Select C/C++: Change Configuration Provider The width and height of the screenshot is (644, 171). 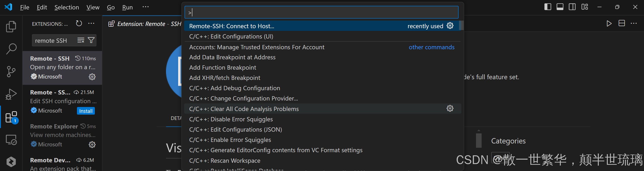click(x=322, y=98)
